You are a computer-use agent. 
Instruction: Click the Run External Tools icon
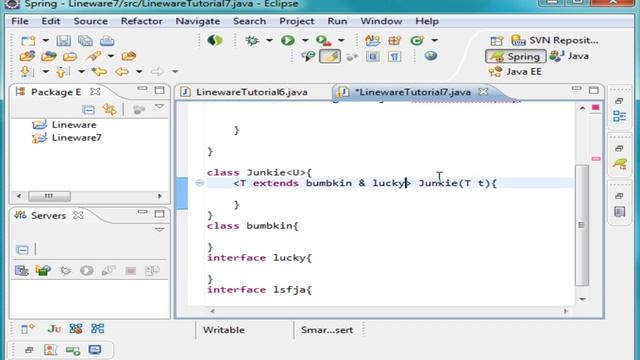(x=323, y=40)
